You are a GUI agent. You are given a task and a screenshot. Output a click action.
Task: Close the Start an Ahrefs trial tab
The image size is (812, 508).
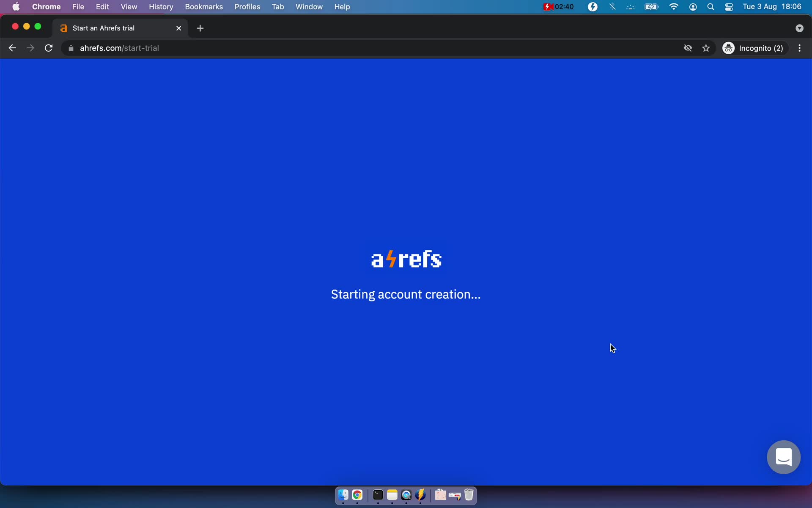(x=178, y=28)
